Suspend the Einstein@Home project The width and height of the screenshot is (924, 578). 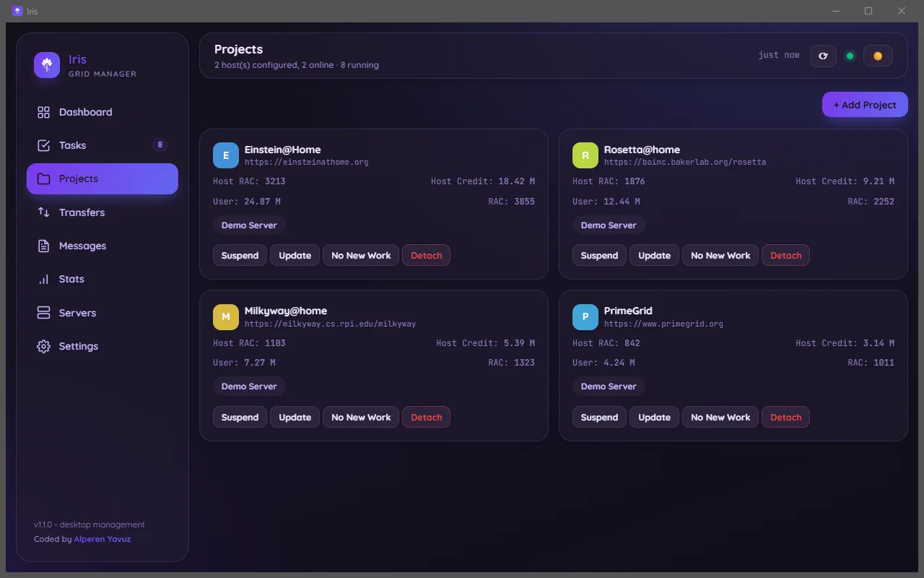coord(240,255)
